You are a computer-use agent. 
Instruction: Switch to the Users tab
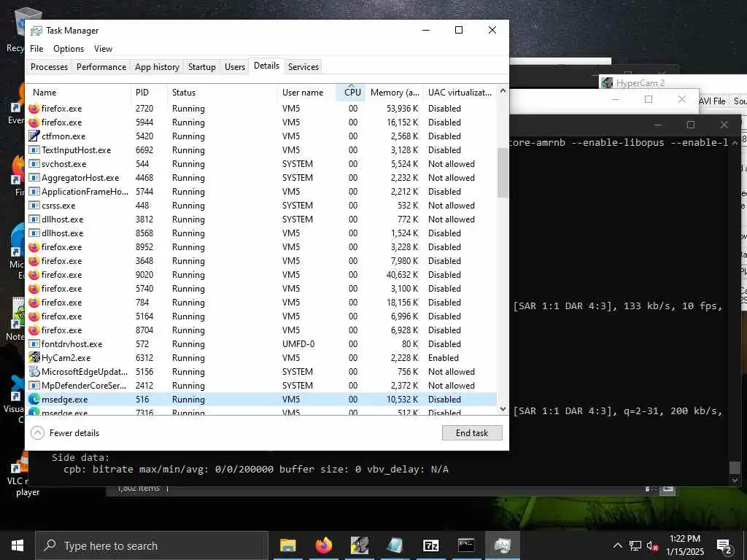[x=235, y=66]
